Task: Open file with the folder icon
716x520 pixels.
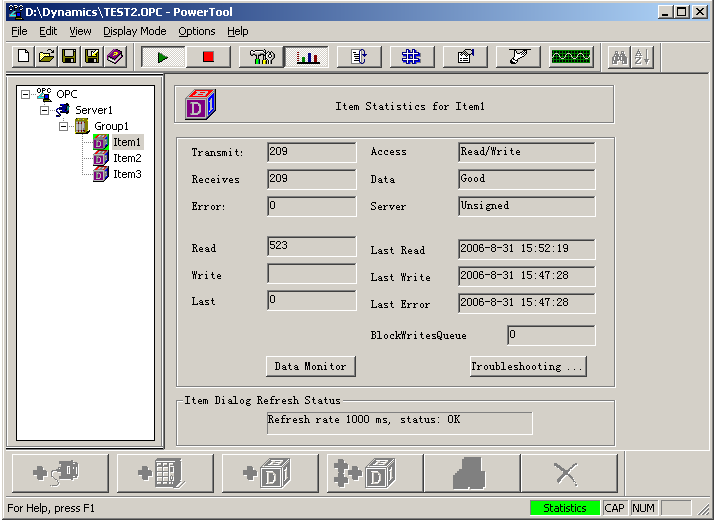Action: click(x=46, y=57)
